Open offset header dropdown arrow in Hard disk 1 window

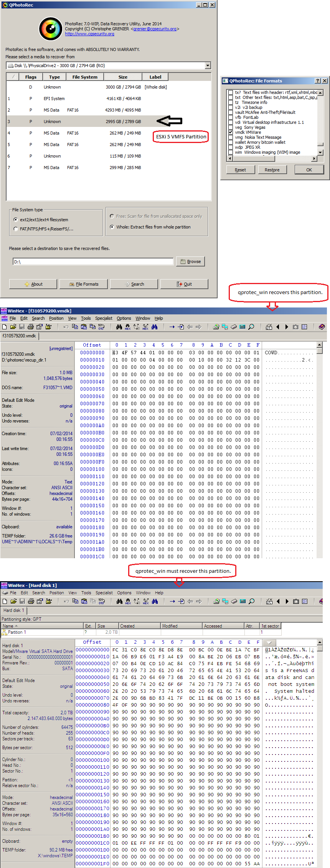(x=269, y=643)
